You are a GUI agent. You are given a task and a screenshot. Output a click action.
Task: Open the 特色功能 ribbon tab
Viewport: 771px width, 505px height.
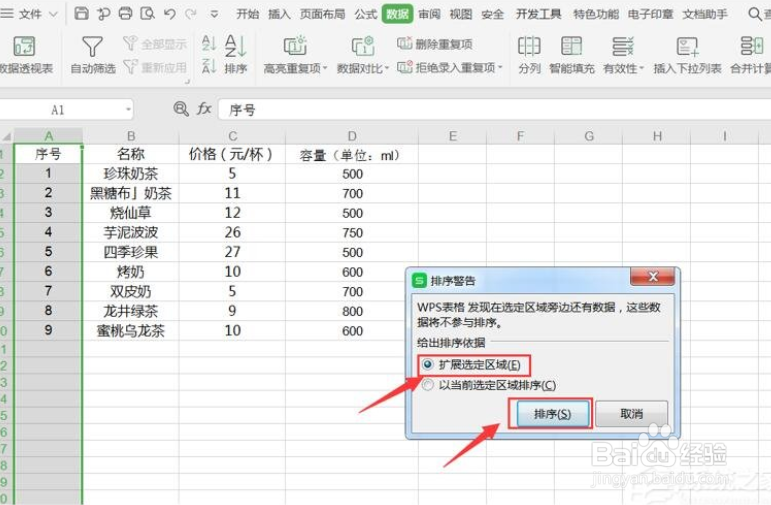596,14
